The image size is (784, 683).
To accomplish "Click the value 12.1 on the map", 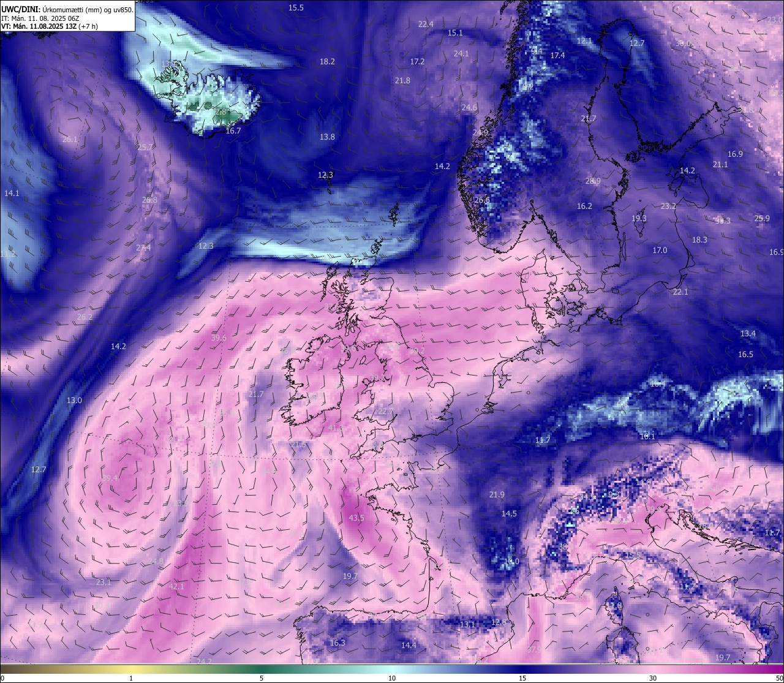I will [584, 40].
